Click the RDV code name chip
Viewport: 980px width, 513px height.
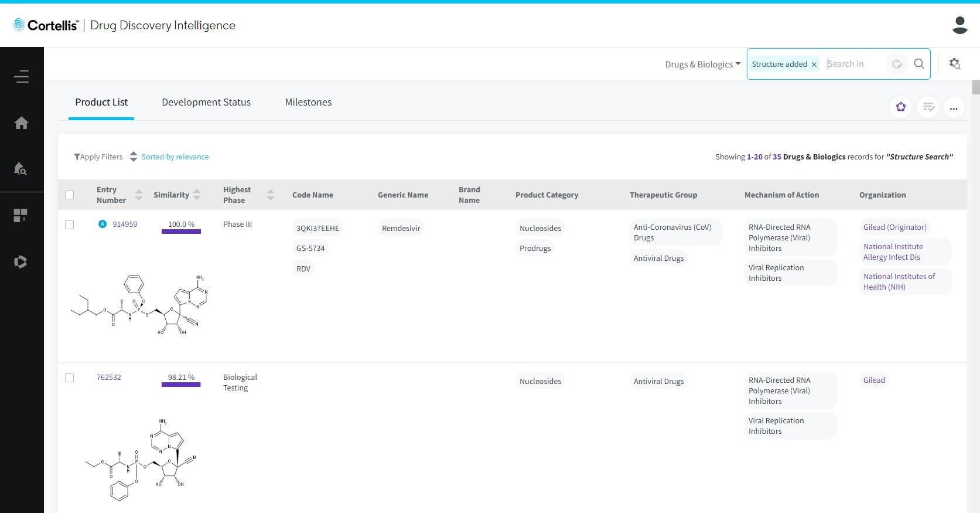click(303, 269)
